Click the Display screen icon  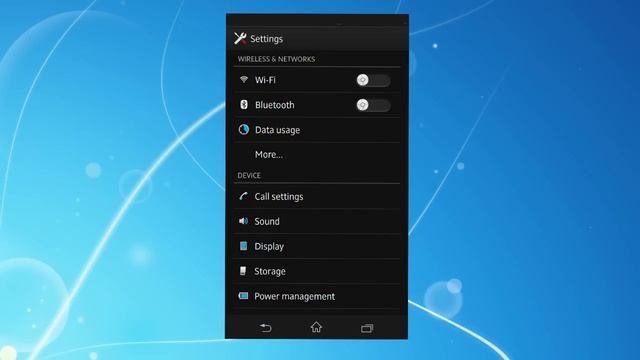pyautogui.click(x=243, y=246)
